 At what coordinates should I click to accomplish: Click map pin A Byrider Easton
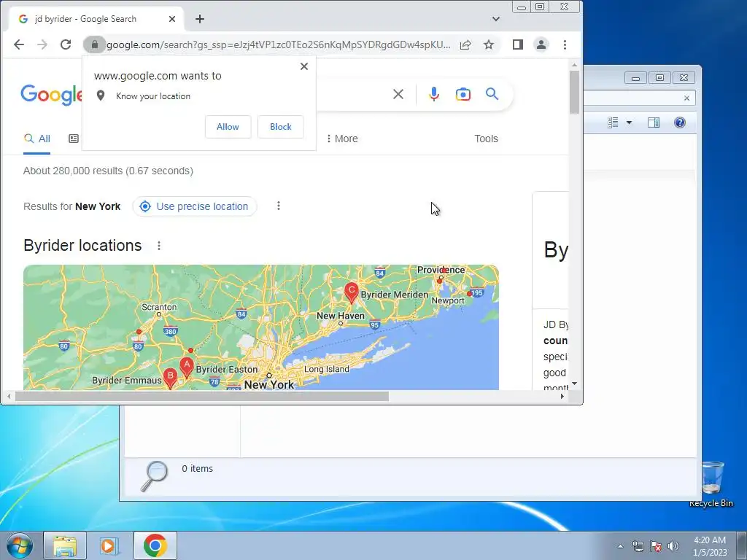click(186, 368)
